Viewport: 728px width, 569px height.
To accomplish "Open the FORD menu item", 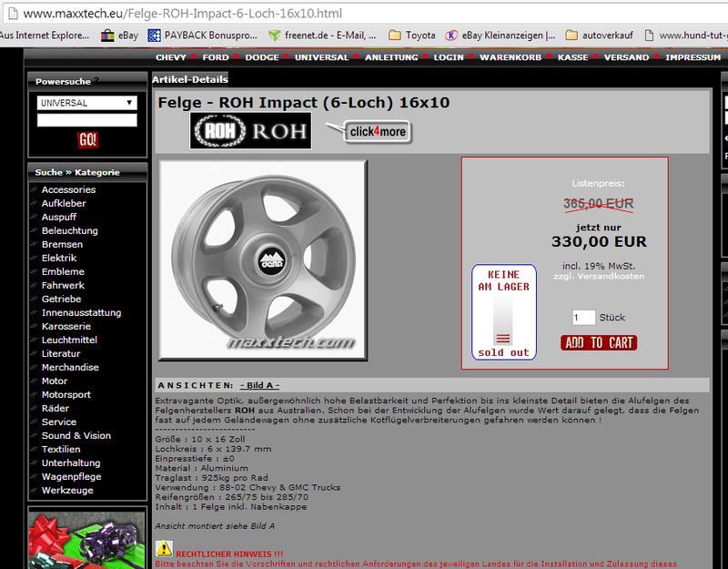I will pos(216,57).
